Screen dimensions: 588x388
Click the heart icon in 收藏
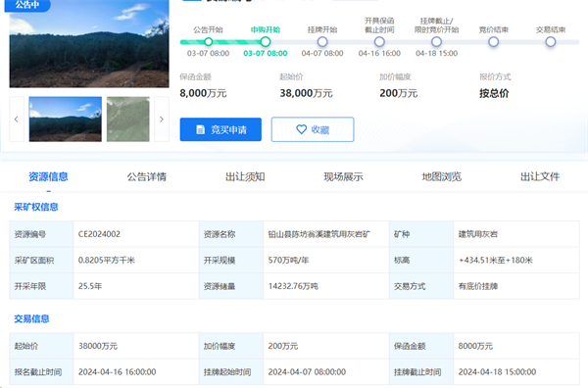(x=302, y=129)
